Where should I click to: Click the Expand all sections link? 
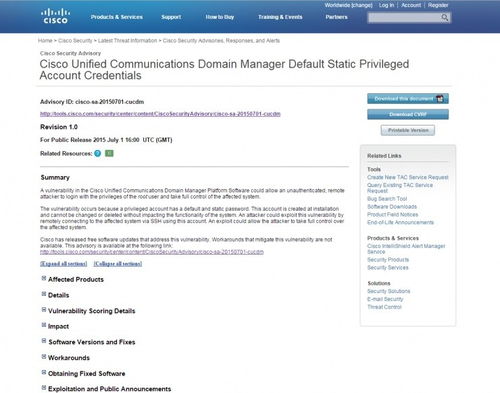64,264
